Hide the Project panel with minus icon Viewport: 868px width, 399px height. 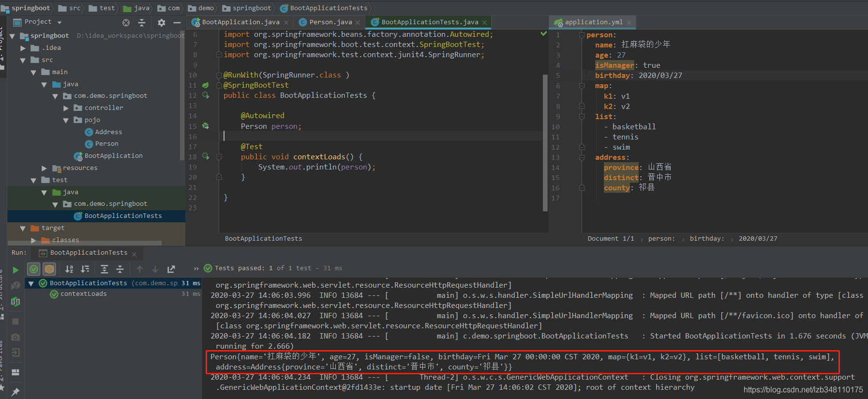click(177, 22)
